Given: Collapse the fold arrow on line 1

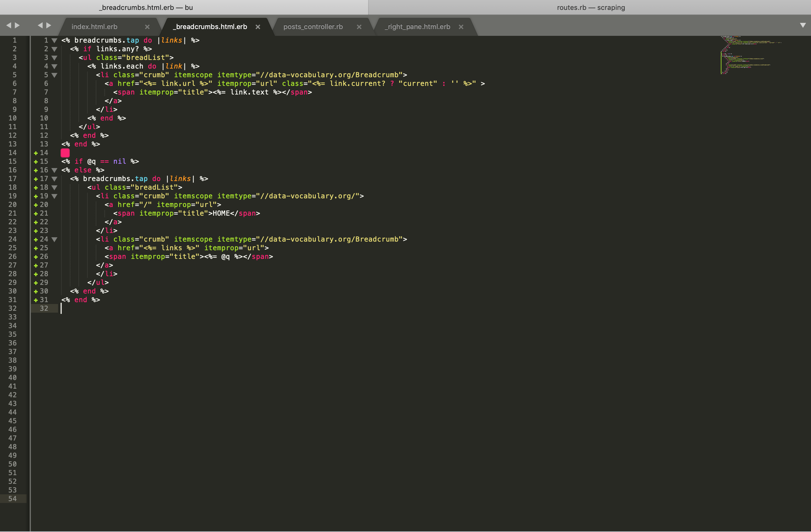Looking at the screenshot, I should pos(54,40).
